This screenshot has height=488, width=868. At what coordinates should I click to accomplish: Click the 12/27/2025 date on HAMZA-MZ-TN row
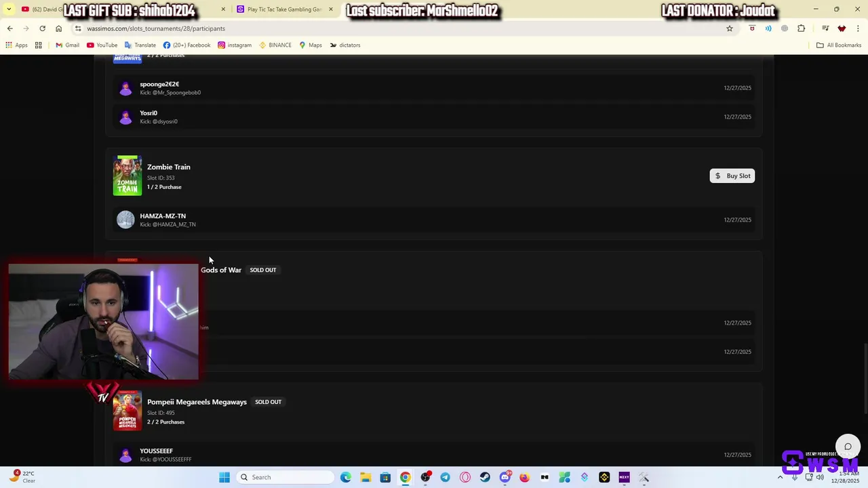pos(737,220)
